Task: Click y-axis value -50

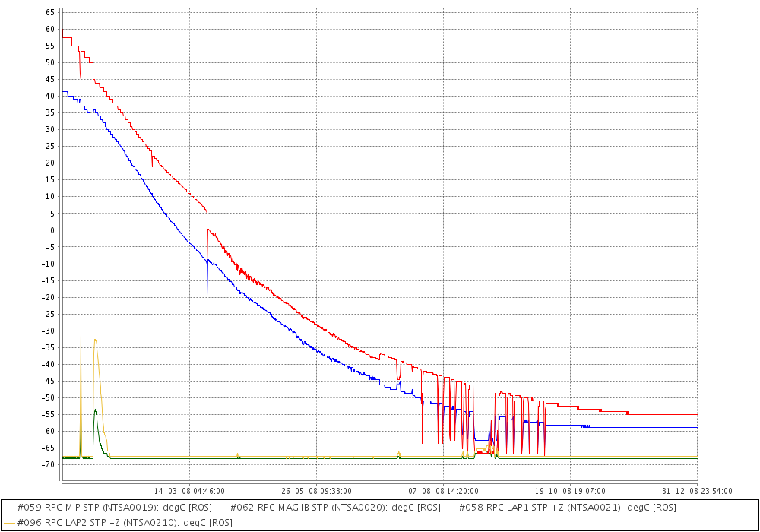Action: coord(49,397)
